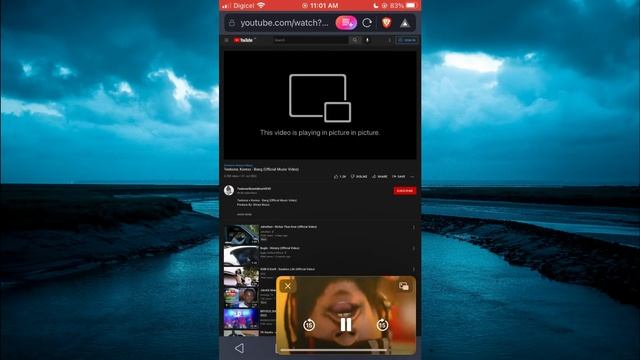Close the picture-in-picture window
Image resolution: width=640 pixels, height=360 pixels.
[288, 286]
